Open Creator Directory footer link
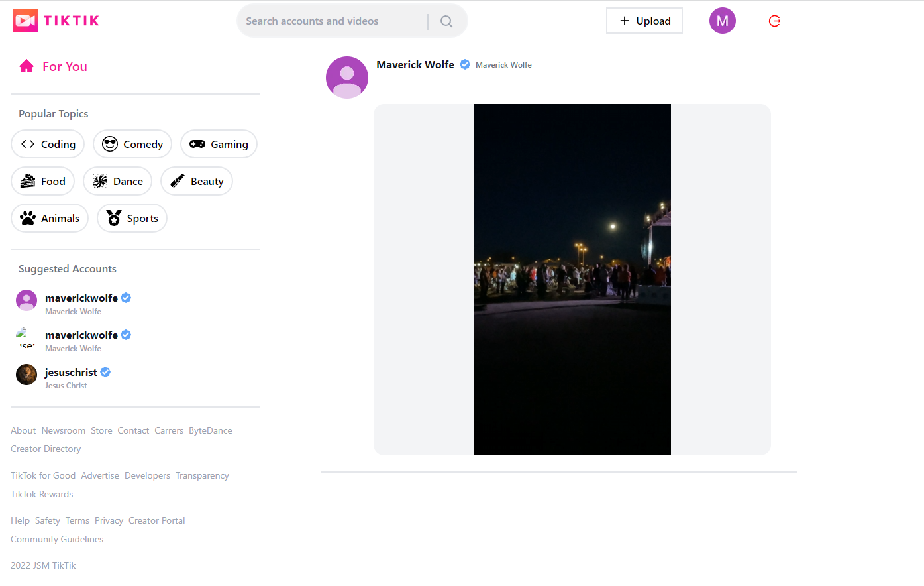924x586 pixels. point(46,449)
